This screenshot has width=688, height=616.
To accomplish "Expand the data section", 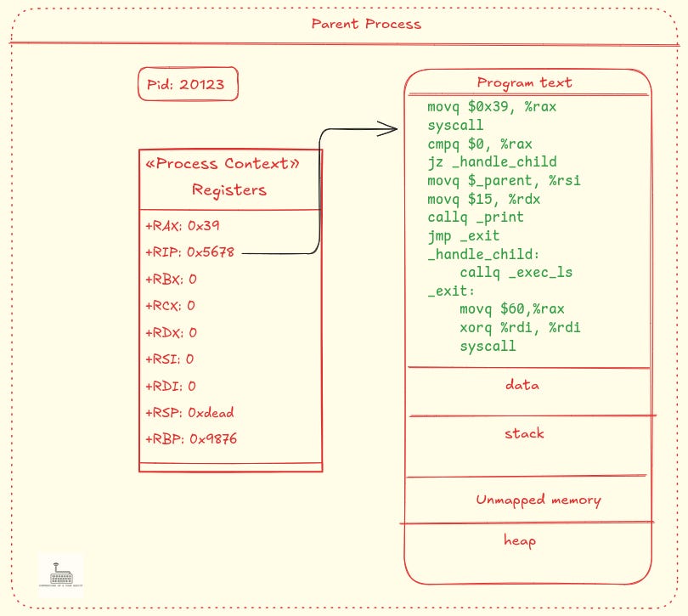I will point(522,385).
